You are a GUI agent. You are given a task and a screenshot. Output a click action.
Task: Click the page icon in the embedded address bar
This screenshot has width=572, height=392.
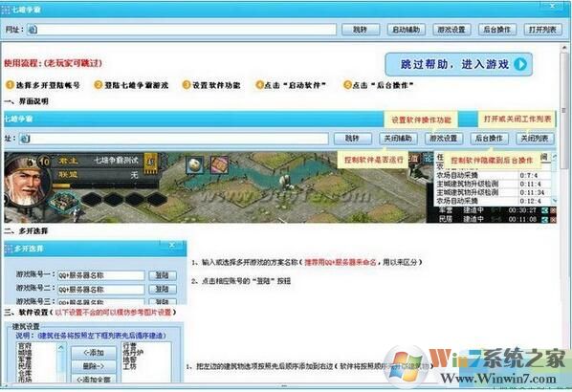25,139
